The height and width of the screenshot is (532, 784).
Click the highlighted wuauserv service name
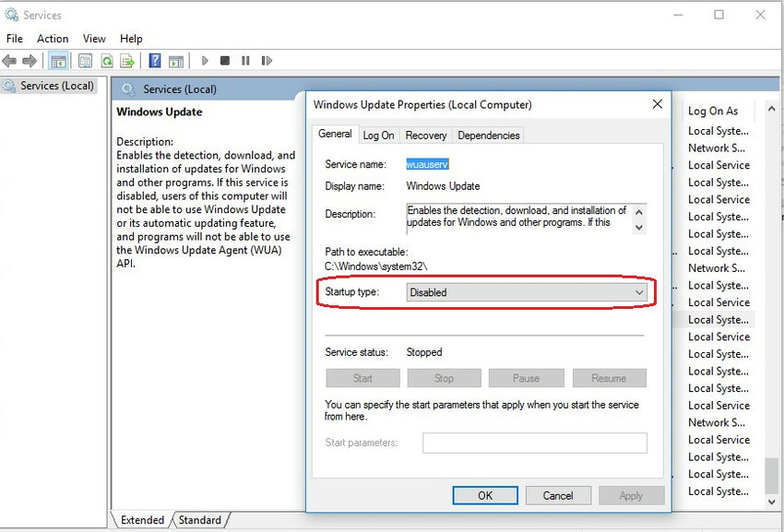[427, 164]
